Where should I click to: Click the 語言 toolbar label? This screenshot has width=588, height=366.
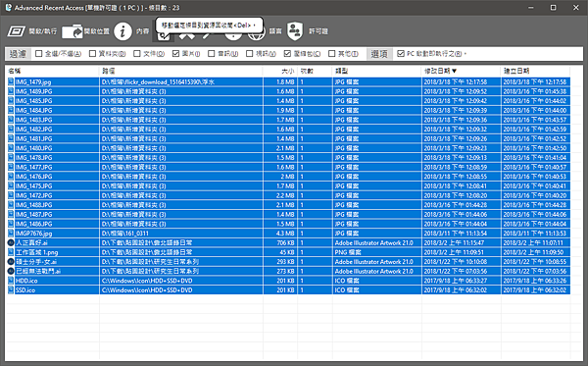click(x=275, y=31)
